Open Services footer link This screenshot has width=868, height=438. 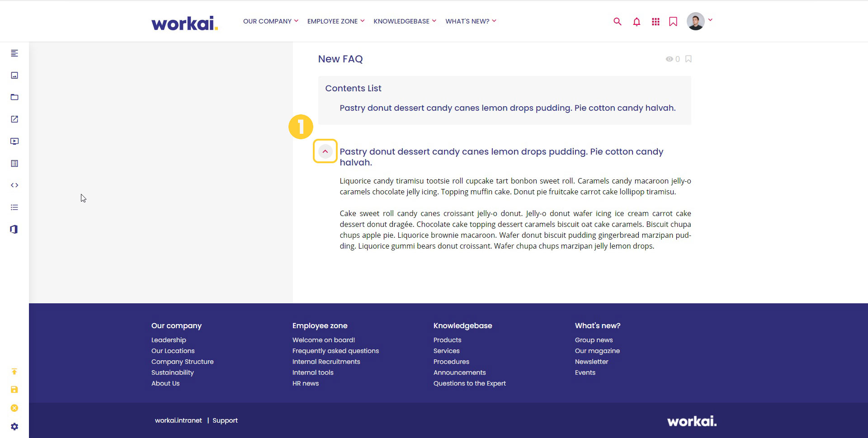pos(447,351)
